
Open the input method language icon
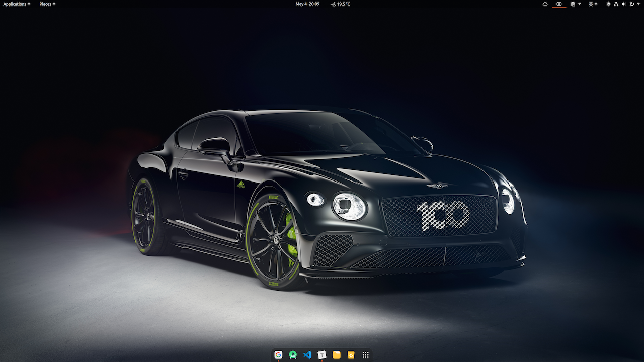tap(591, 4)
